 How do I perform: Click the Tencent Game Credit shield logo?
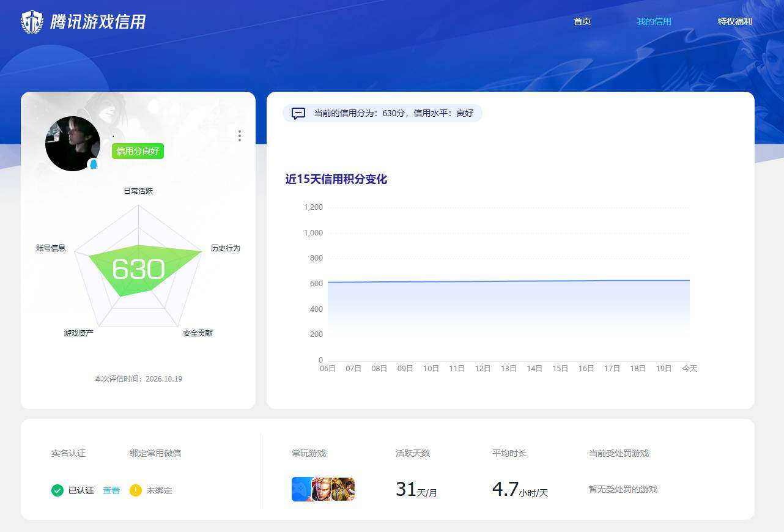pos(32,22)
